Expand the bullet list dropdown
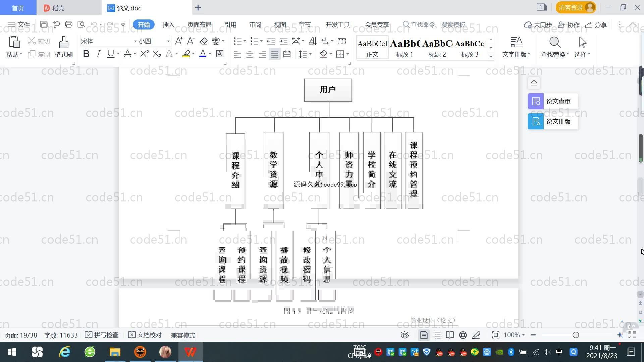This screenshot has height=362, width=644. pyautogui.click(x=245, y=41)
